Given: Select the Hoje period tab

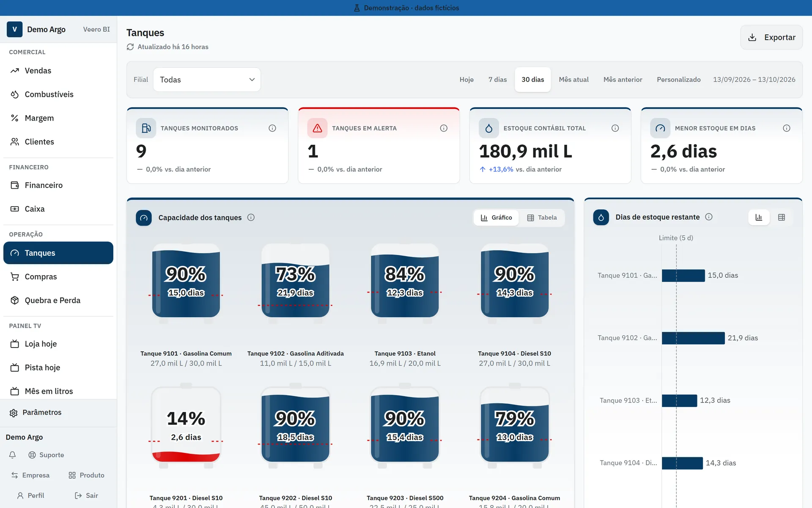Looking at the screenshot, I should [466, 80].
